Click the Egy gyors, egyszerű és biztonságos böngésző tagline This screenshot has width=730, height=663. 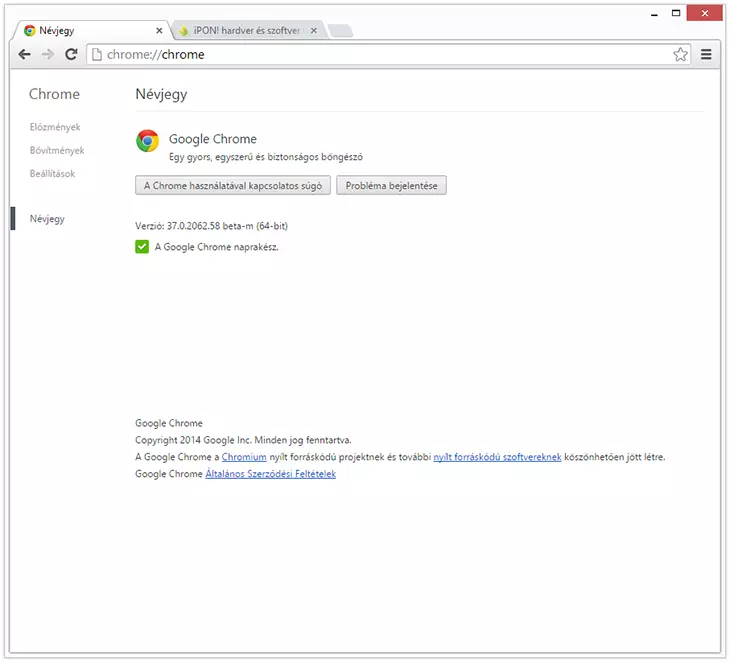pos(266,157)
